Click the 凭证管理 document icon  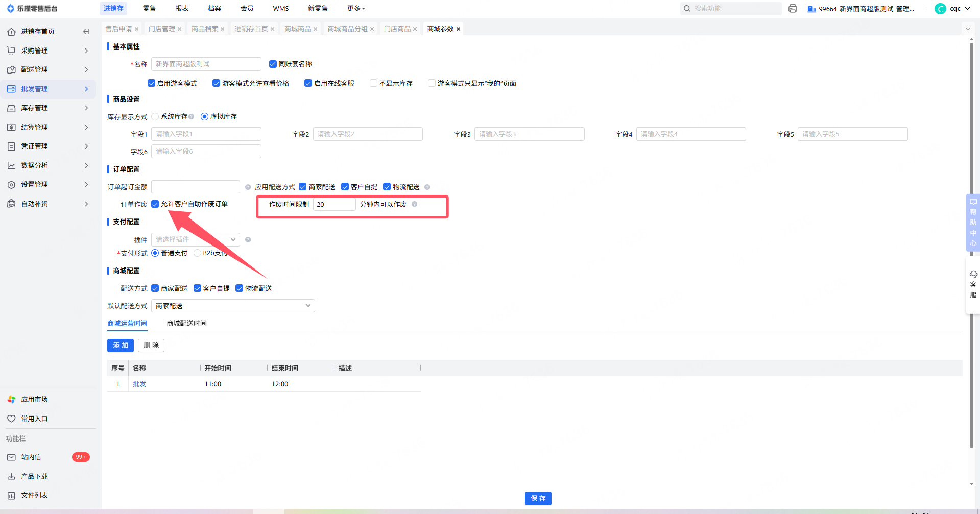click(x=11, y=146)
